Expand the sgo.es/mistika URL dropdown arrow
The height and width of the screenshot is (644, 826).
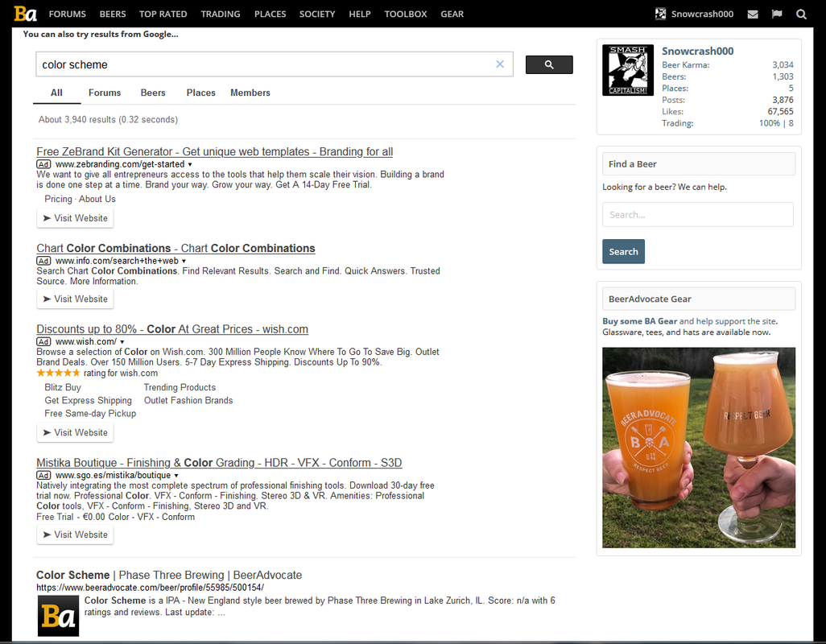(176, 476)
